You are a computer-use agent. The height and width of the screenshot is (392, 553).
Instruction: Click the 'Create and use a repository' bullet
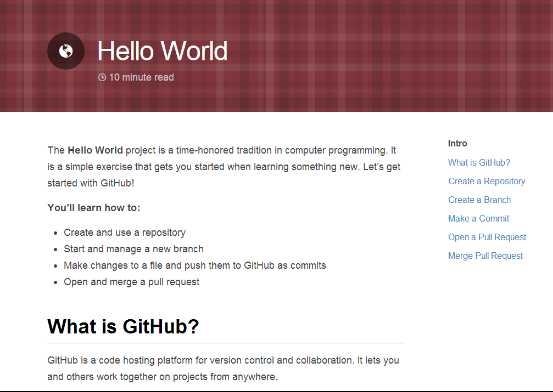124,233
